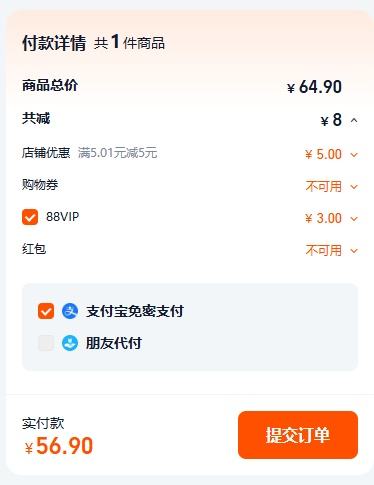The height and width of the screenshot is (485, 374).
Task: Toggle the 支付宝免密支付 checkbox
Action: click(x=46, y=311)
